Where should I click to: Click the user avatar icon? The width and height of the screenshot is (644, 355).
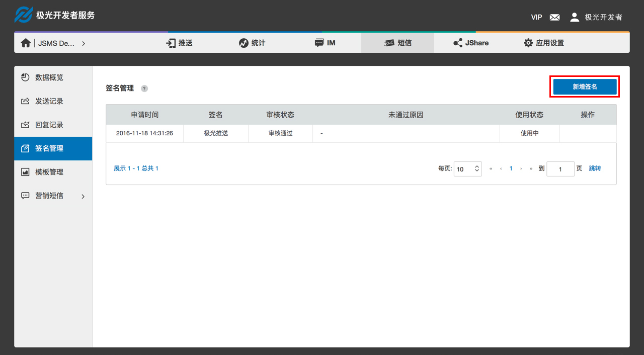click(575, 17)
